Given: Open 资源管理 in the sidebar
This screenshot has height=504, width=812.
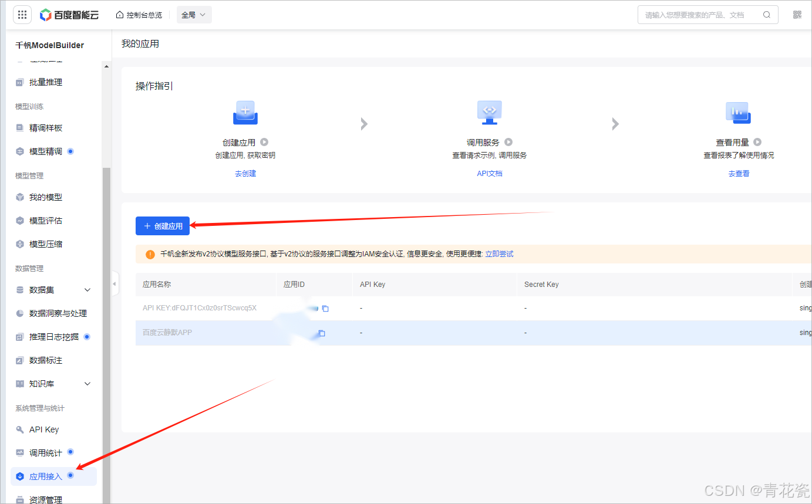Looking at the screenshot, I should (46, 500).
